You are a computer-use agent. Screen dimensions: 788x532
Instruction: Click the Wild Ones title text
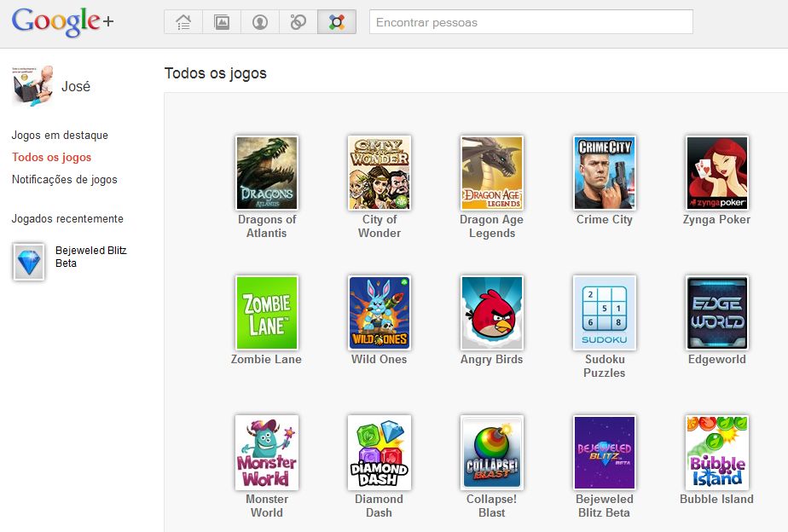[x=379, y=359]
